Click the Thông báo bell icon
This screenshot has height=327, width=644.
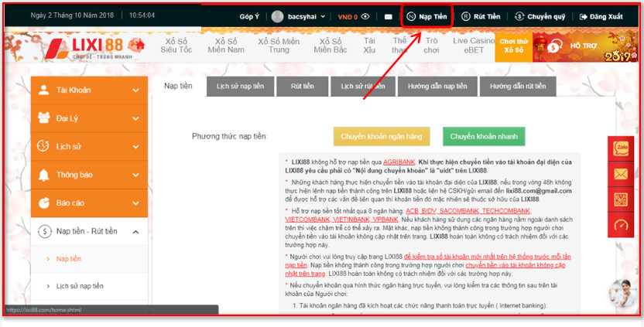[43, 175]
